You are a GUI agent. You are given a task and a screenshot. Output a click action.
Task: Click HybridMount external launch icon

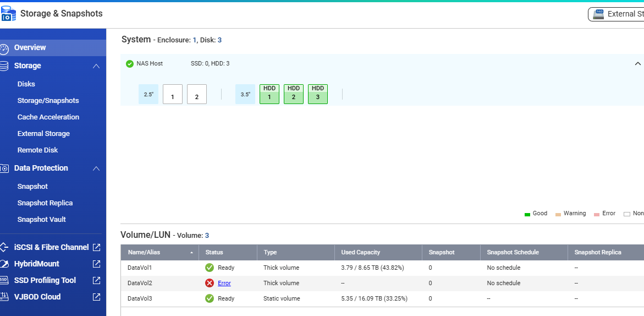click(x=97, y=264)
